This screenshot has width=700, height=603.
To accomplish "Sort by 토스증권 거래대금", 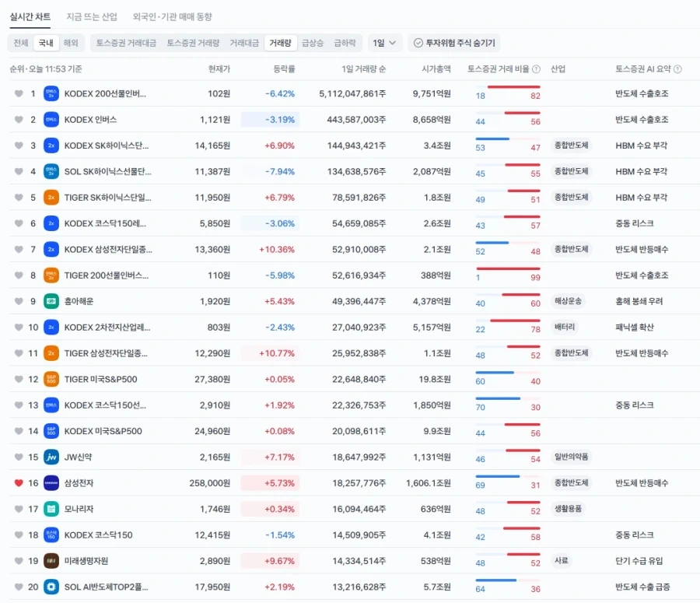I will (x=126, y=43).
